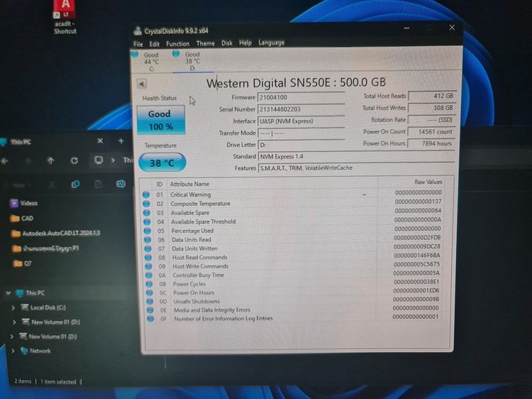Screen dimensions: 532x399
Task: Click the Total Host Reads value 412 GB
Action: coord(431,96)
